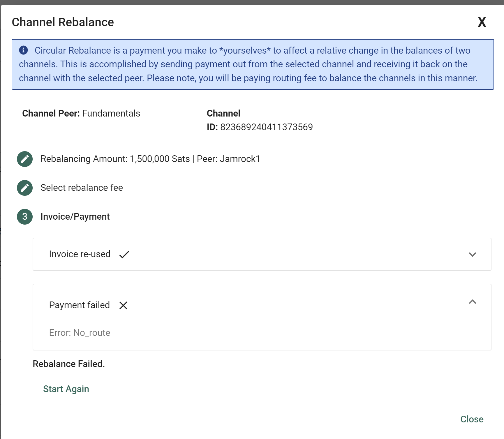Go to Rebalancing Amount step label
Viewport: 504px width, 439px height.
coord(150,159)
